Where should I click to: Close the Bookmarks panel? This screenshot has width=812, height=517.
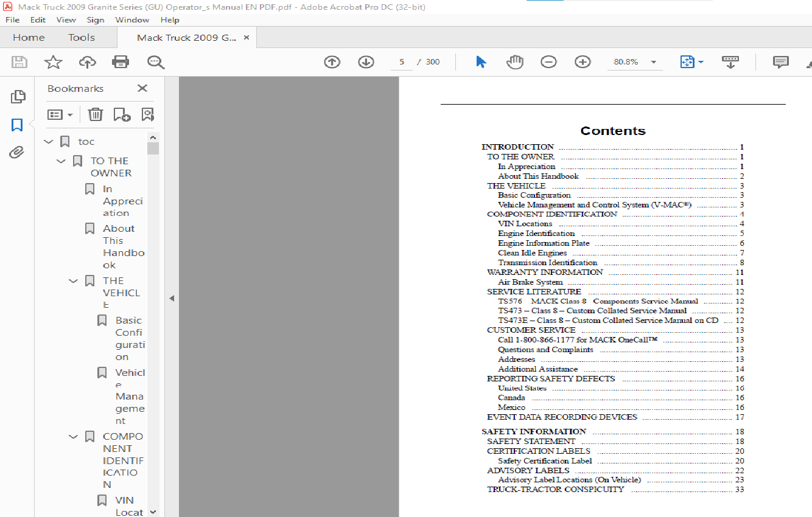click(142, 88)
